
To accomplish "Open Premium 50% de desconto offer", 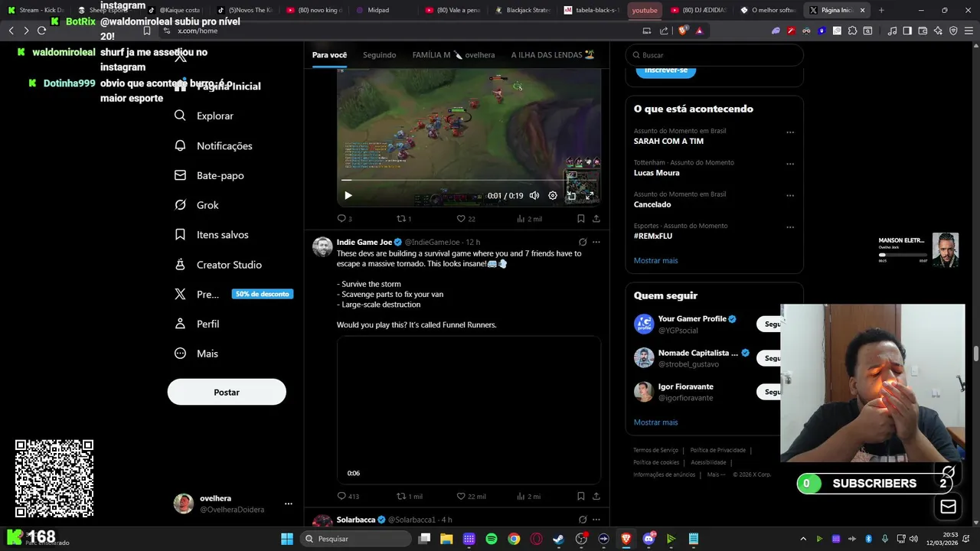I will (233, 294).
